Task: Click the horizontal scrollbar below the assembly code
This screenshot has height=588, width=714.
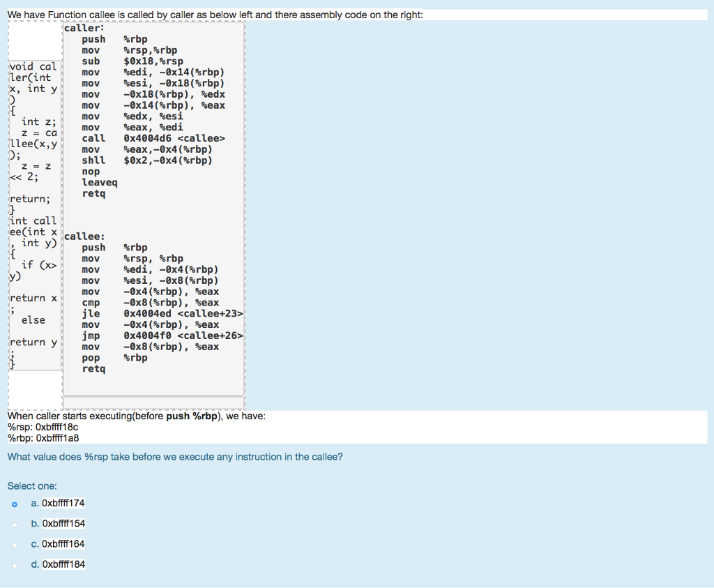Action: 153,402
